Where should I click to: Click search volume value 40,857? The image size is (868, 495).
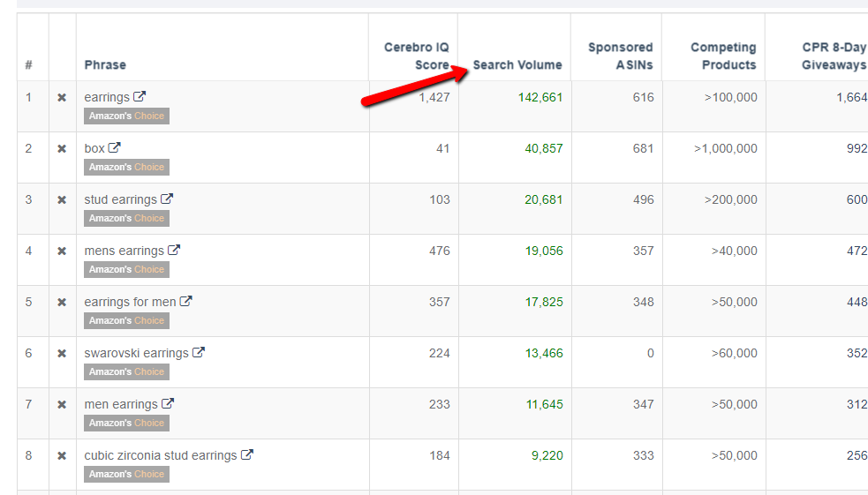(x=544, y=148)
